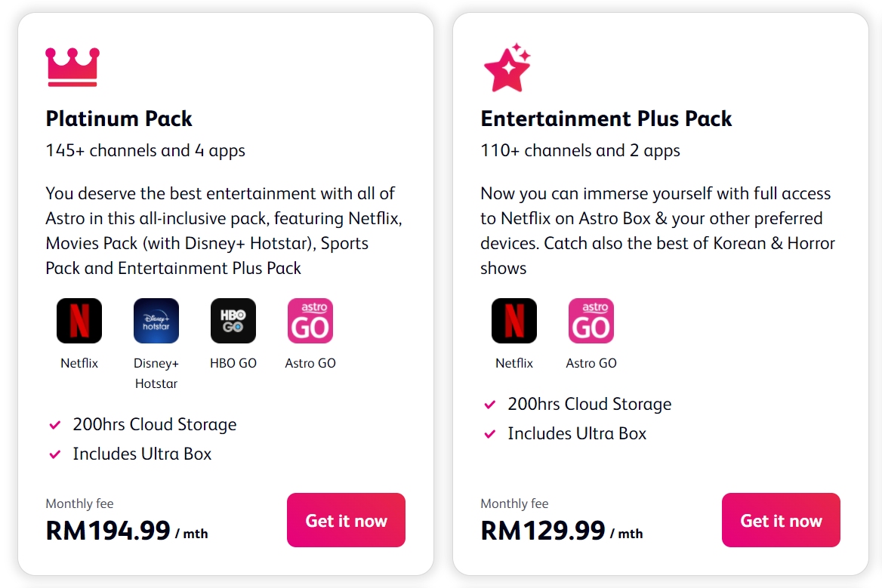Click the Netflix icon under Entertainment Plus Pack
The width and height of the screenshot is (882, 588).
click(513, 320)
